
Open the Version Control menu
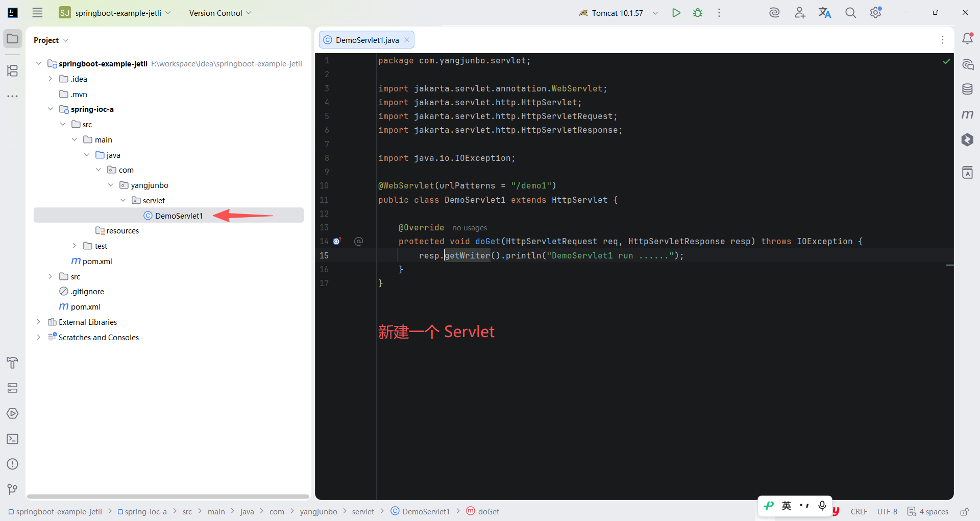coord(220,13)
